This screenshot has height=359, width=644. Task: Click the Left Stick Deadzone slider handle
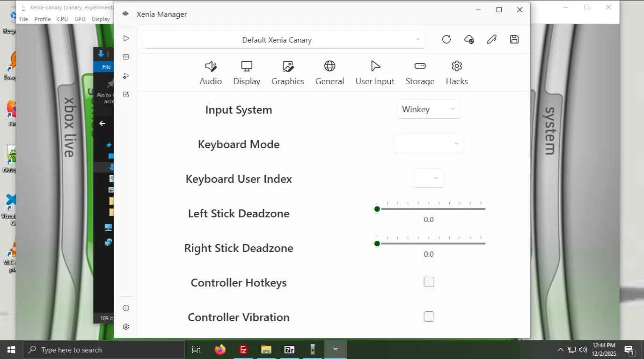pos(377,209)
